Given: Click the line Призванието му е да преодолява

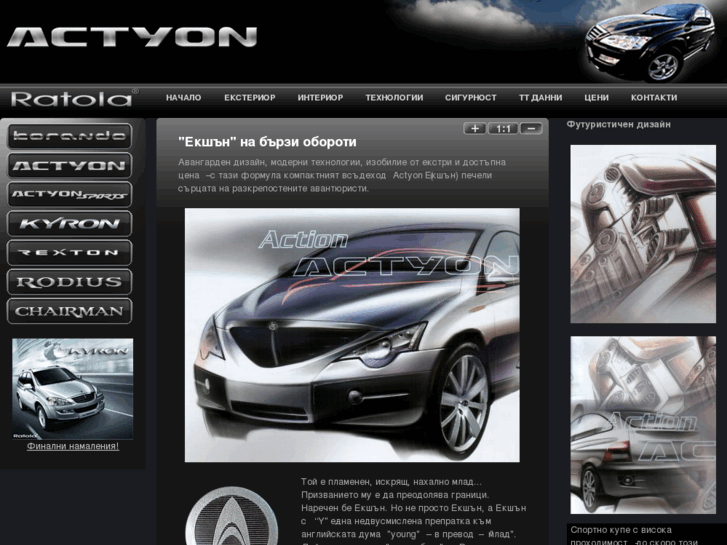Looking at the screenshot, I should coord(395,495).
